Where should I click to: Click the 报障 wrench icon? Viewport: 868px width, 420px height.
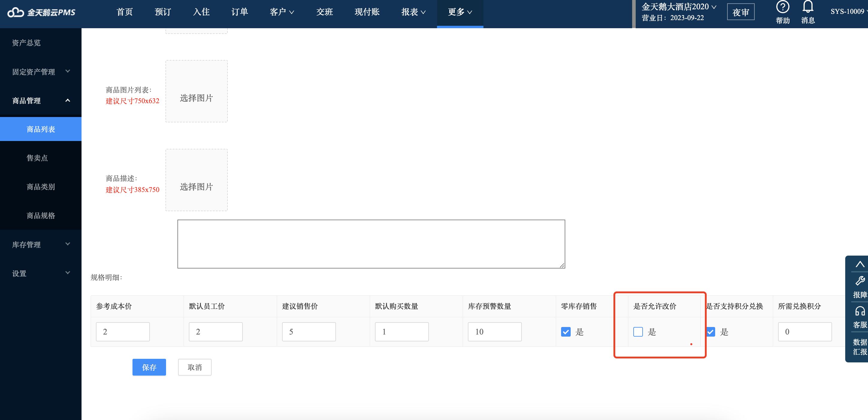tap(860, 281)
